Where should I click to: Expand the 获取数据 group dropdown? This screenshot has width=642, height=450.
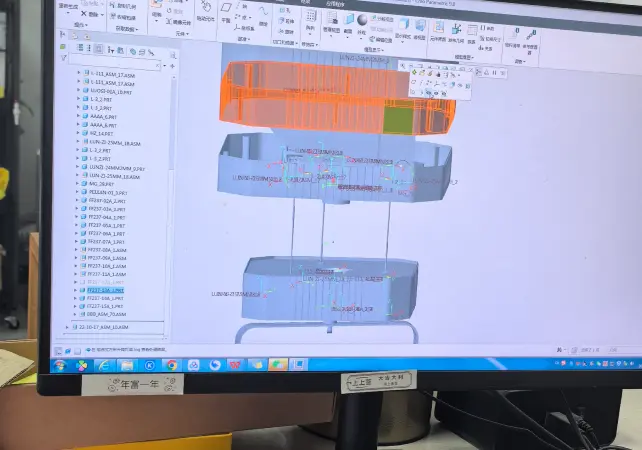(127, 29)
